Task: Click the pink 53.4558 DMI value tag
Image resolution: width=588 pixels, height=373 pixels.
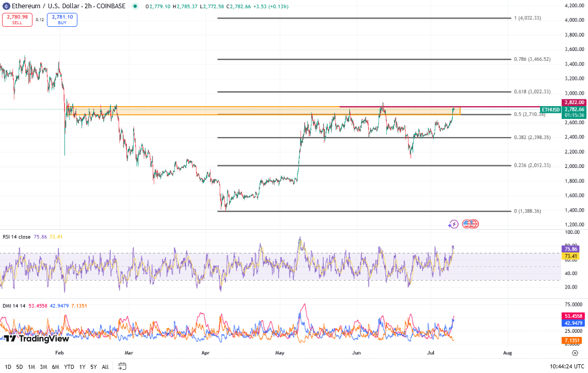Action: (x=573, y=316)
